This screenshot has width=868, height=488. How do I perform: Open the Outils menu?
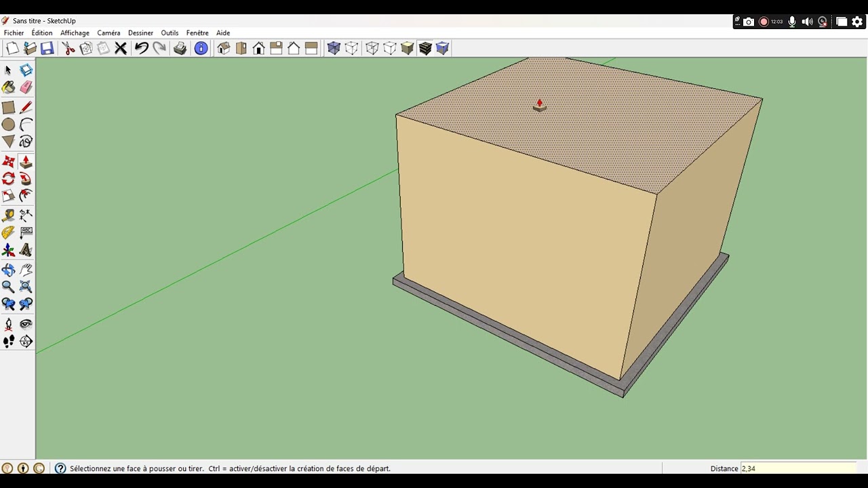point(170,33)
